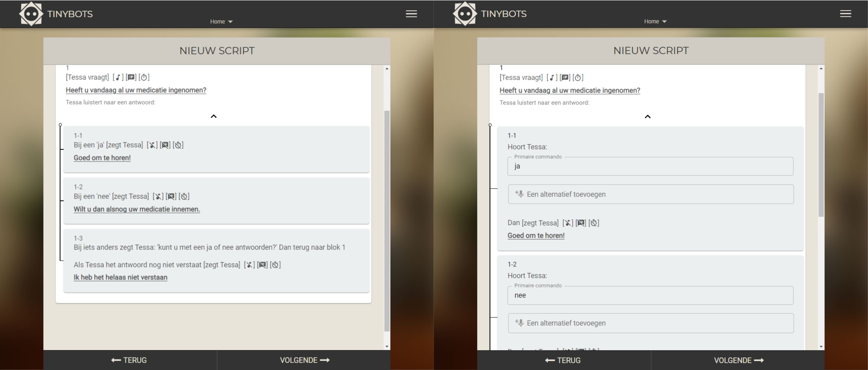Viewport: 868px width, 370px height.
Task: Click the speech message icon in left pane block 1
Action: tap(131, 77)
